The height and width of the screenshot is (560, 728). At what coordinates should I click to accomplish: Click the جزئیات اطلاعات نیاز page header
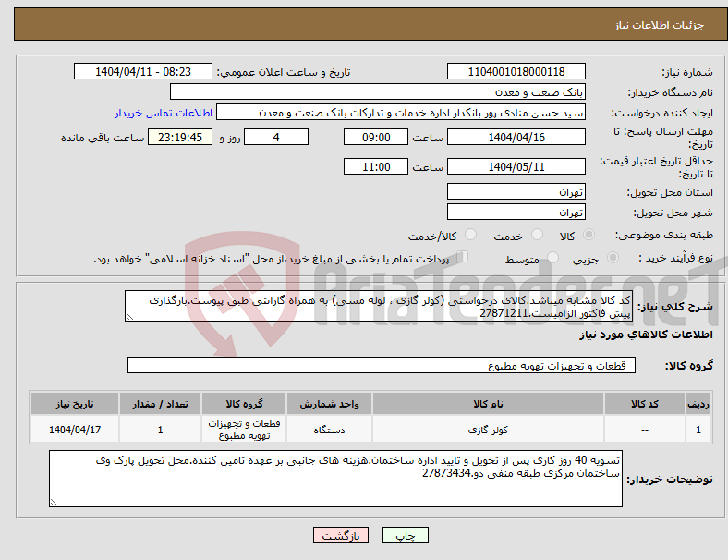(660, 25)
